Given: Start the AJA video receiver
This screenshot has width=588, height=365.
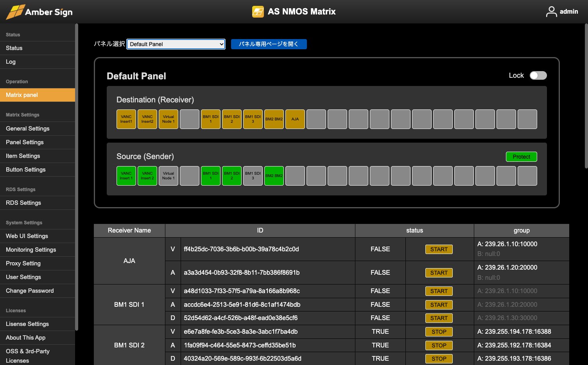Looking at the screenshot, I should pos(439,249).
